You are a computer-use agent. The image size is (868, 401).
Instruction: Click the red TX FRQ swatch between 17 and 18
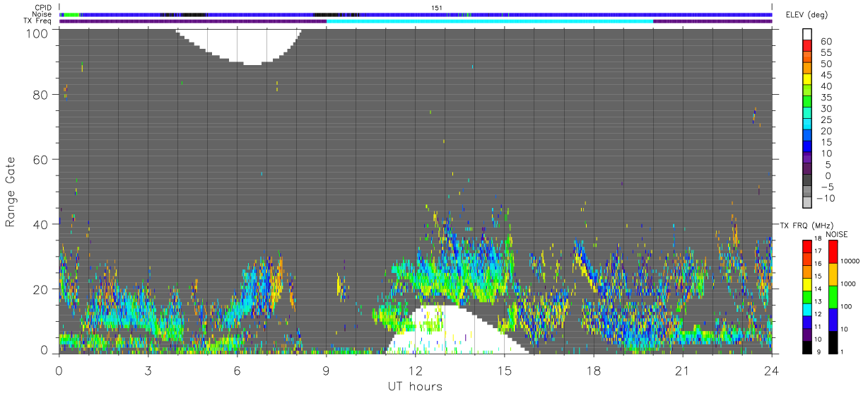pos(807,246)
